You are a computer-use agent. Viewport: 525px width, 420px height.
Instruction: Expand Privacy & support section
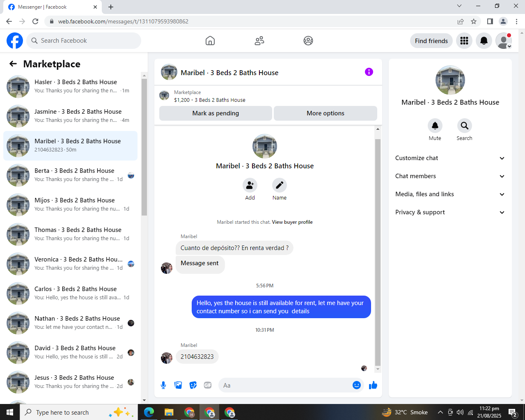pyautogui.click(x=450, y=212)
